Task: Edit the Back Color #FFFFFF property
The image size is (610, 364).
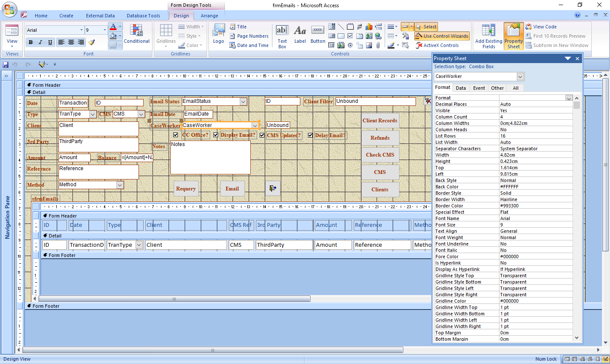Action: (x=536, y=187)
